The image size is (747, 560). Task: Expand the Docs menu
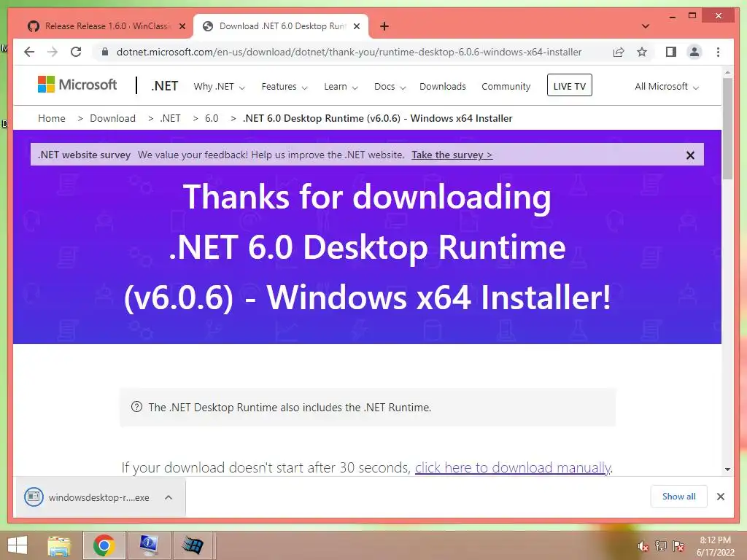coord(390,87)
